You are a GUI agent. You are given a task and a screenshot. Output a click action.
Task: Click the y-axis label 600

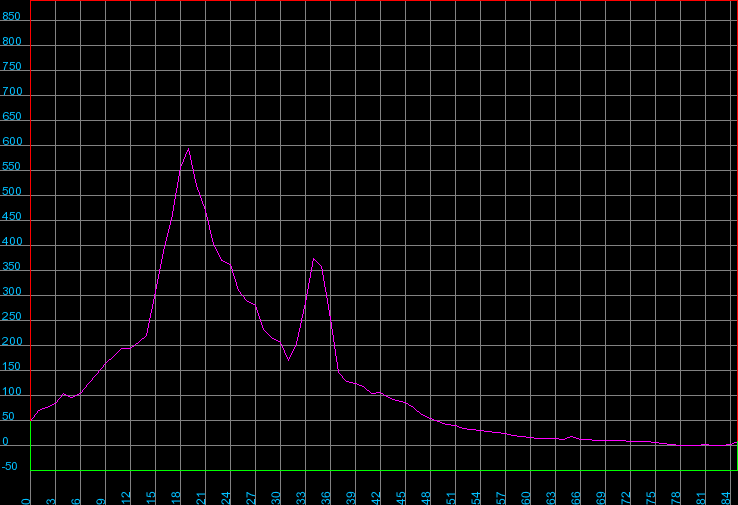(x=12, y=141)
